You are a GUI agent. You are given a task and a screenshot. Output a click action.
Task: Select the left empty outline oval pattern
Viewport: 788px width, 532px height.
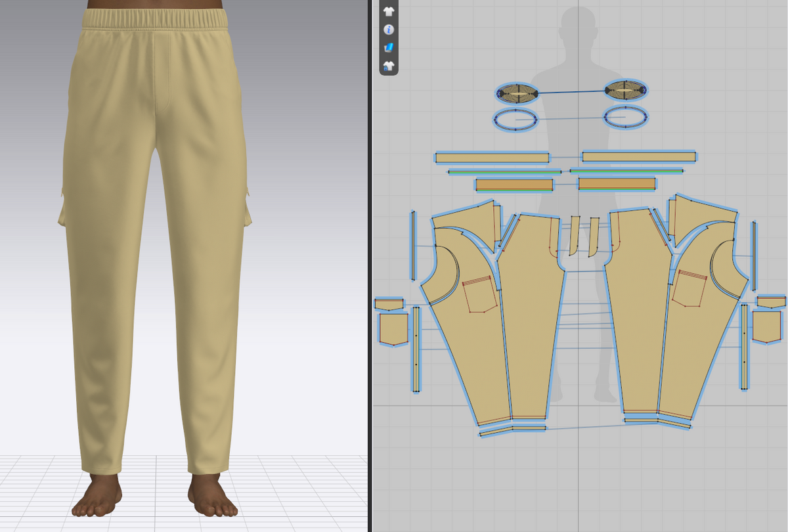pyautogui.click(x=515, y=120)
